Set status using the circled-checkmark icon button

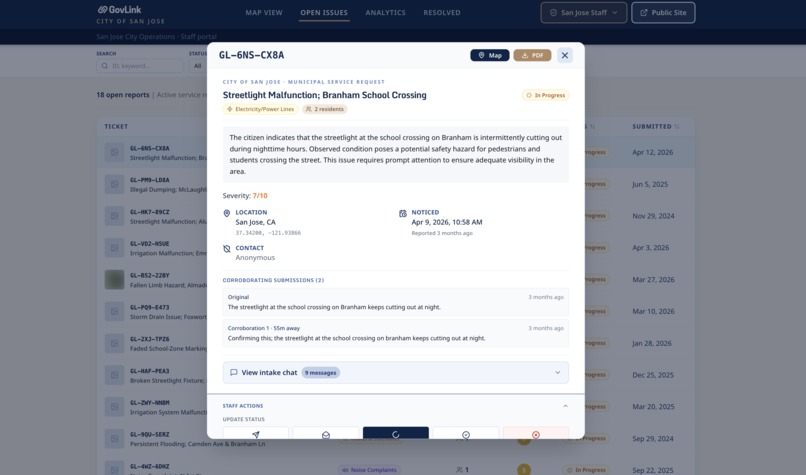(x=466, y=433)
